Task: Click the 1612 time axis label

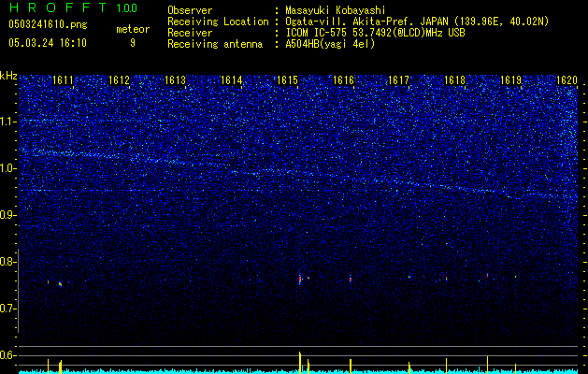Action: point(119,79)
